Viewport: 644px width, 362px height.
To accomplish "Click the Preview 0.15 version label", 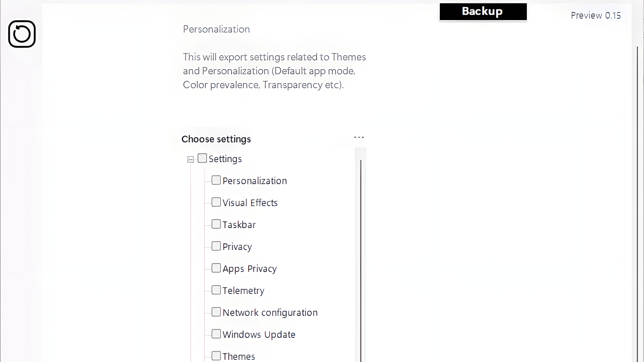I will click(x=596, y=15).
